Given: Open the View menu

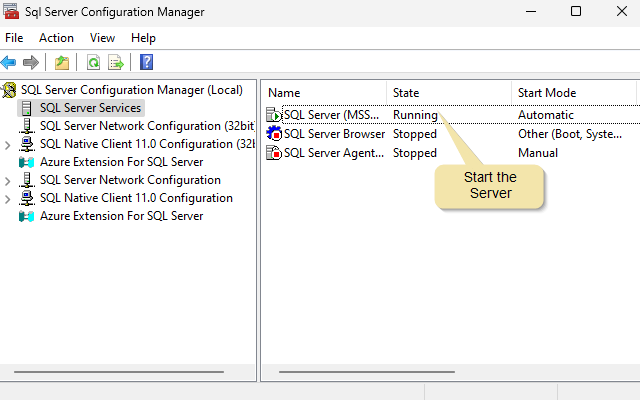Looking at the screenshot, I should (x=102, y=38).
